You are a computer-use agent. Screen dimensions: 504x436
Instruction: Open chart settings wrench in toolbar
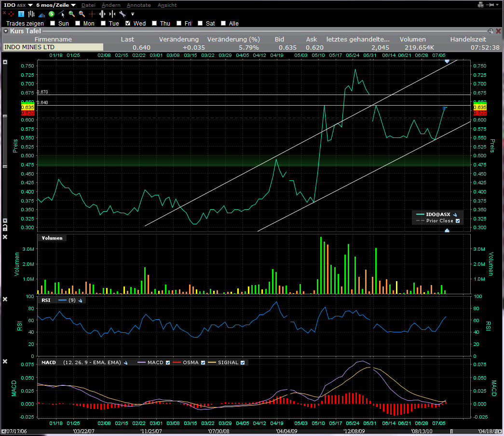point(123,14)
